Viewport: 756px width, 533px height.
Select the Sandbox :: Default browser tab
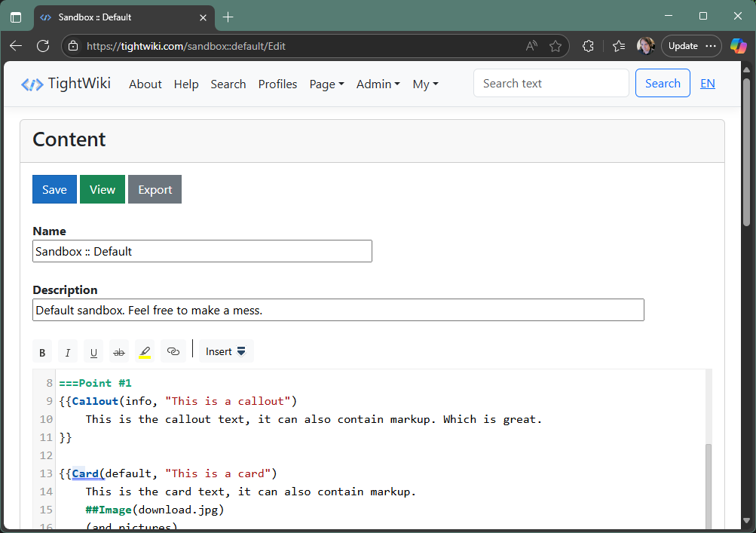click(x=124, y=17)
